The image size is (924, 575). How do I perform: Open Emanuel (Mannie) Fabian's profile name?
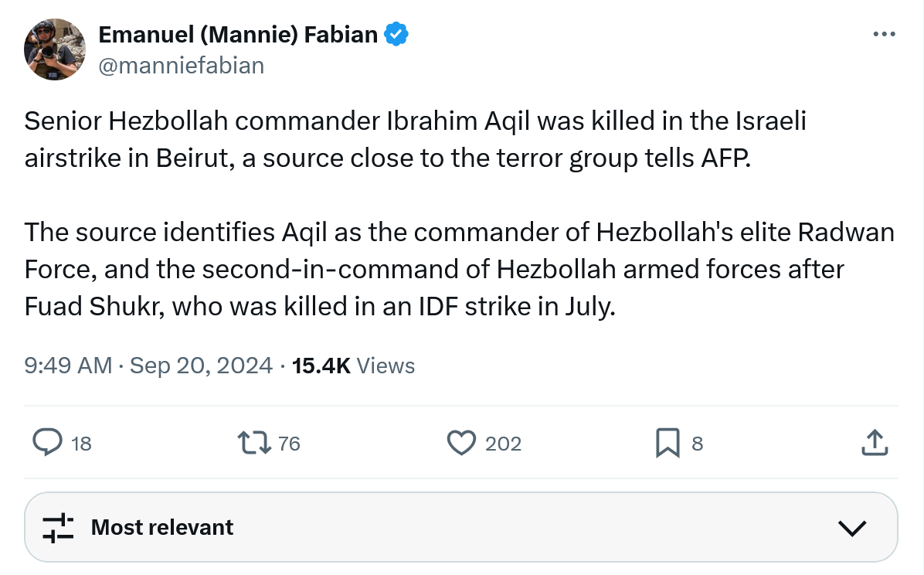(238, 35)
